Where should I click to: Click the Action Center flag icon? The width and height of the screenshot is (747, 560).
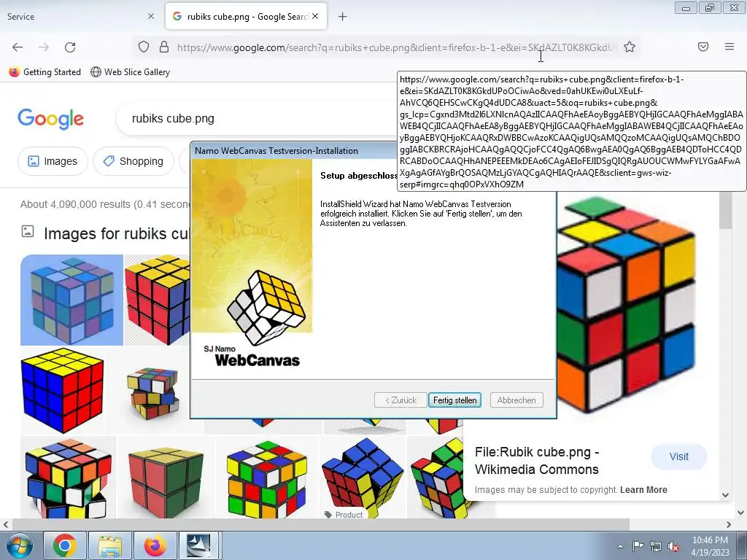(x=638, y=545)
